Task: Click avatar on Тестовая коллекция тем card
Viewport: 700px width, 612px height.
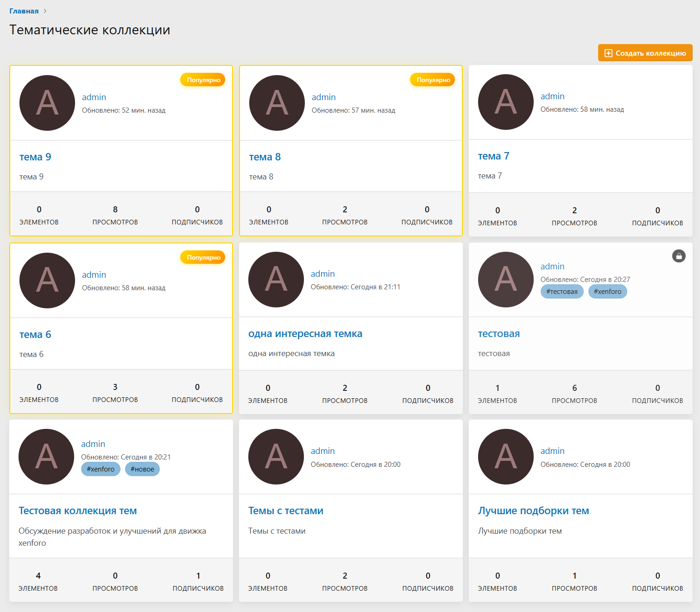Action: point(46,457)
